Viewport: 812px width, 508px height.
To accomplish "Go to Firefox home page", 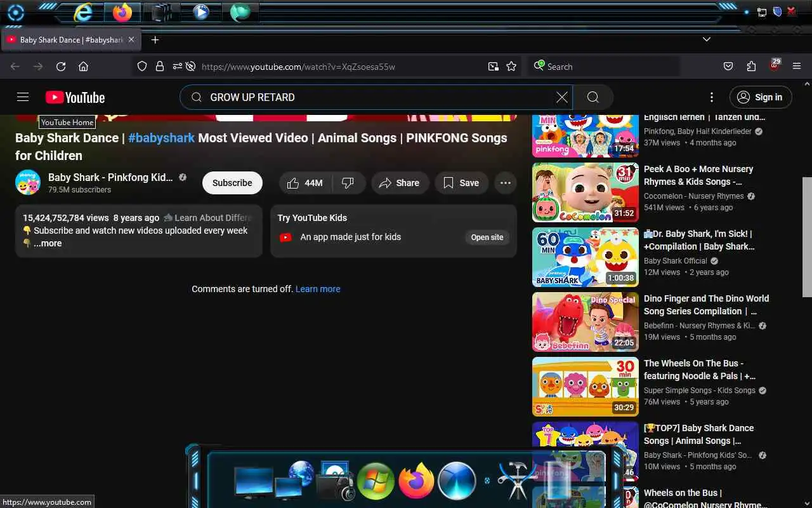I will 83,67.
